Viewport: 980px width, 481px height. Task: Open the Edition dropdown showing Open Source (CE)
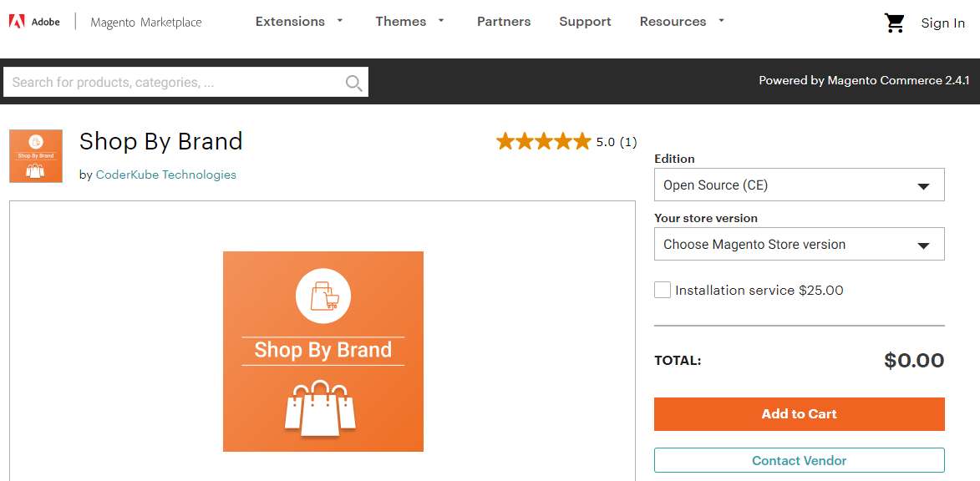pyautogui.click(x=800, y=185)
